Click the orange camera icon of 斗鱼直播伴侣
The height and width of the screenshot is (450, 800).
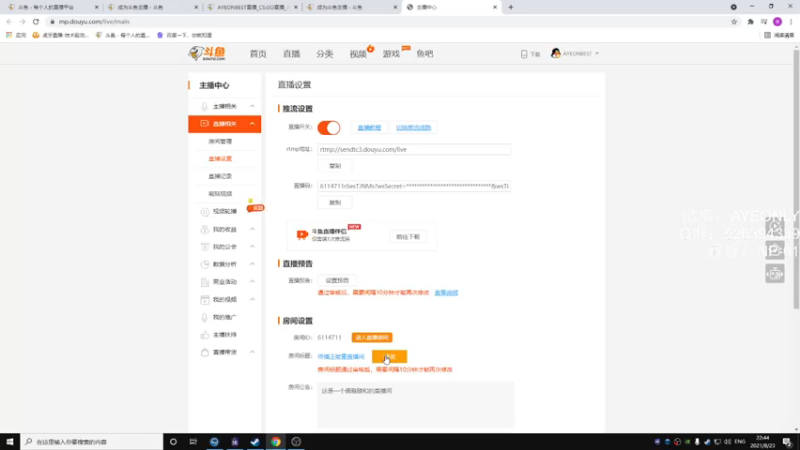point(302,235)
